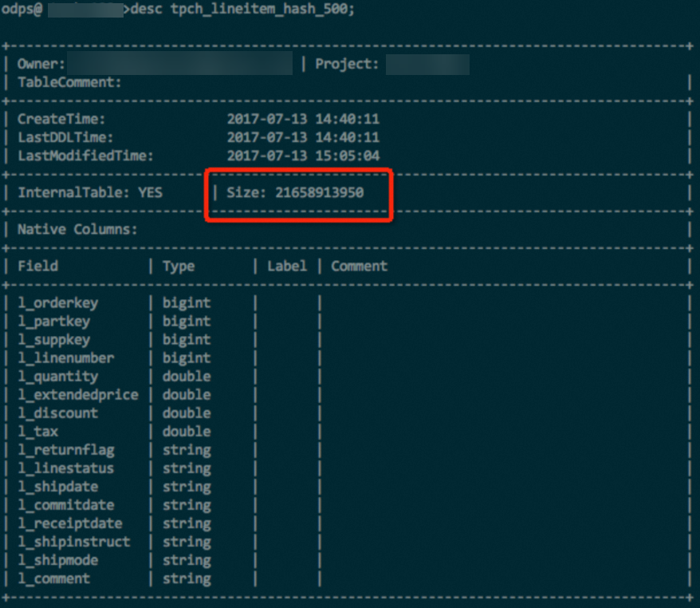Screen dimensions: 700x608
Task: Select the Label column header
Action: 285,266
